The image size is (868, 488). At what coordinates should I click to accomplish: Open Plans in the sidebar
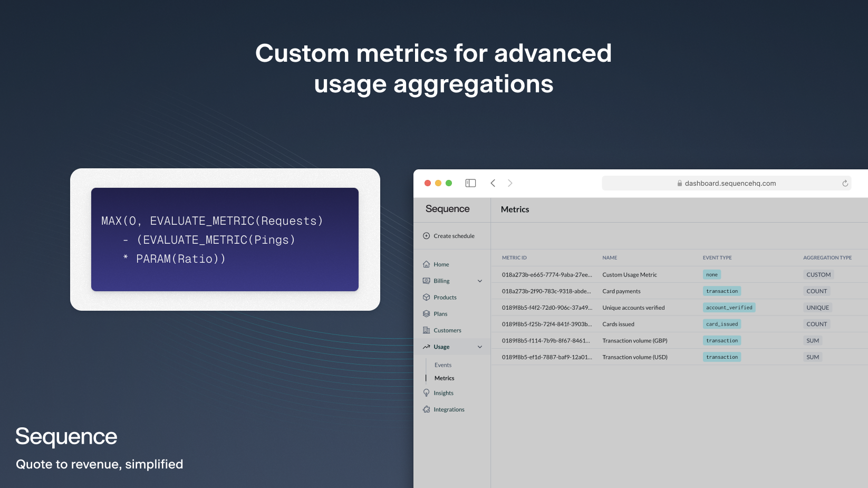click(x=440, y=314)
